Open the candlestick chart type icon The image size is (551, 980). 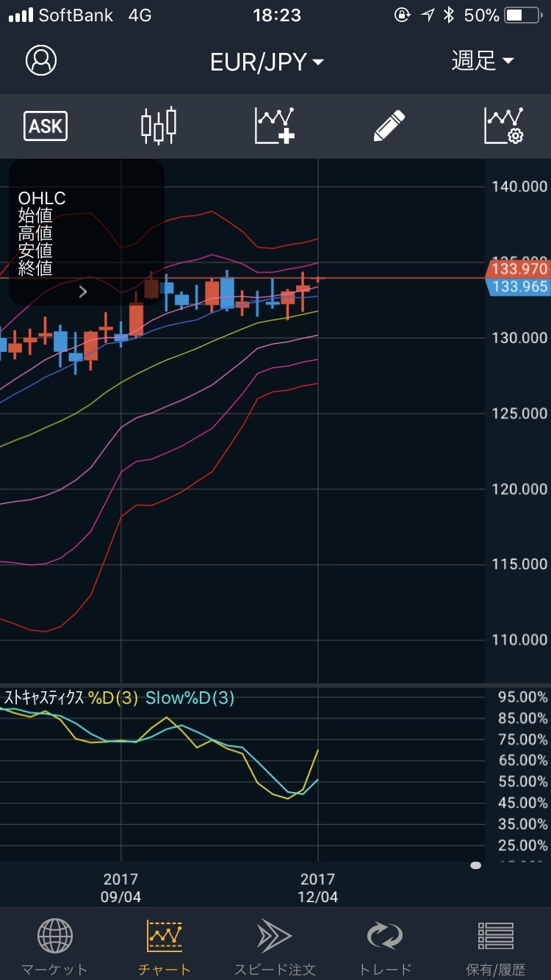tap(159, 126)
